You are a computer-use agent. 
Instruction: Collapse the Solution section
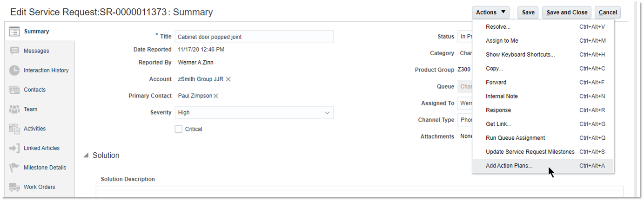pos(86,156)
